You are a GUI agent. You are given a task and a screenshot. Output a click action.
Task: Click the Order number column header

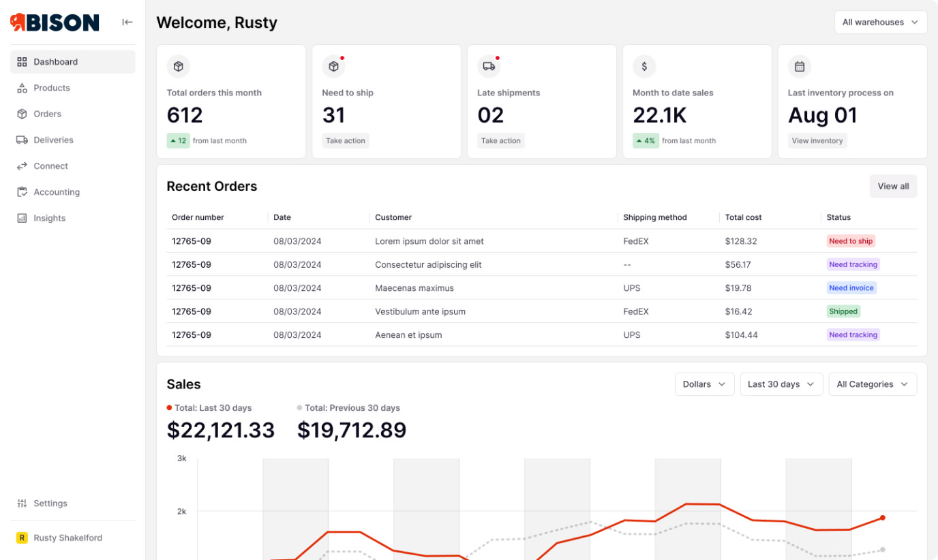click(198, 217)
